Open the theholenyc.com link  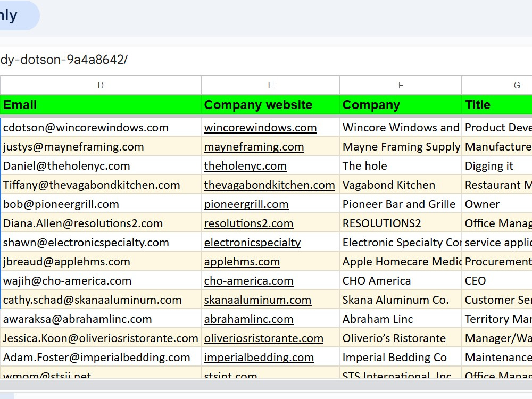pyautogui.click(x=245, y=166)
